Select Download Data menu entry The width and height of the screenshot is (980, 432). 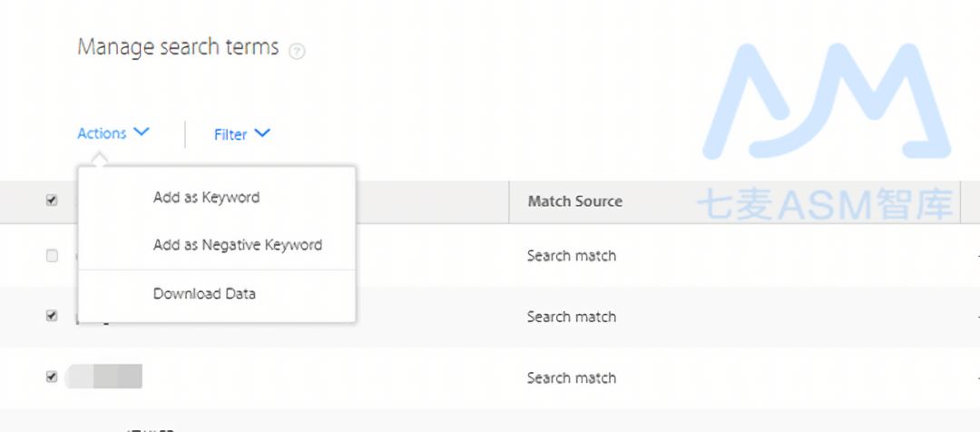(204, 294)
